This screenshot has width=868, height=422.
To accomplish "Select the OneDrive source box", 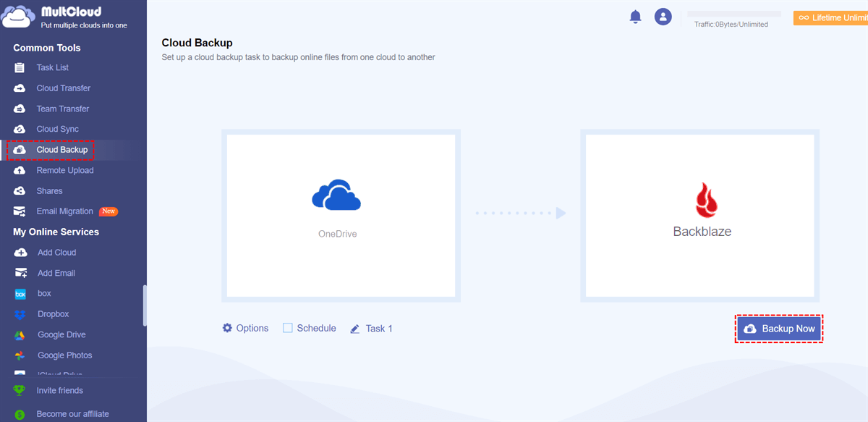I will [341, 216].
